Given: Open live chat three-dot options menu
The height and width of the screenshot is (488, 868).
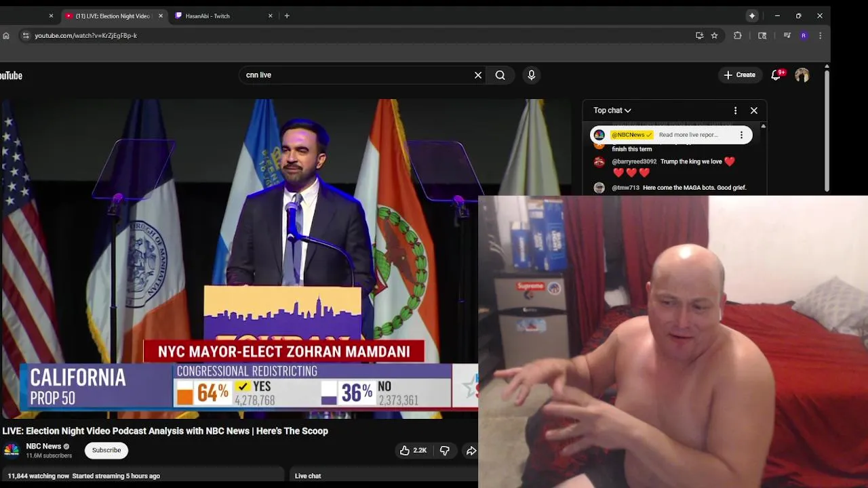Looking at the screenshot, I should point(735,110).
